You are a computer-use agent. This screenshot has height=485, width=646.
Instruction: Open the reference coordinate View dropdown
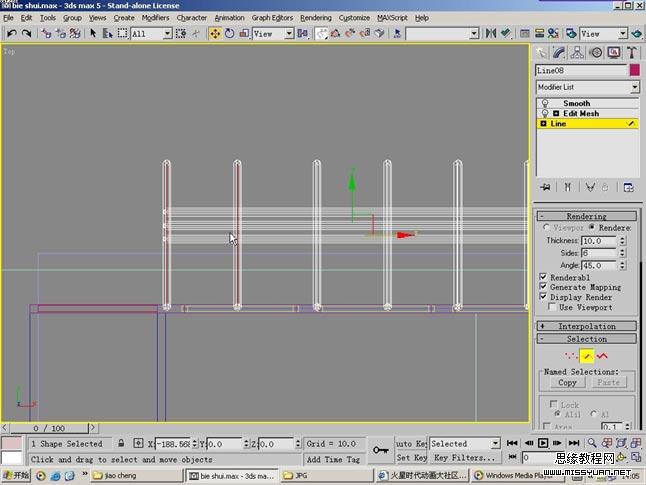(x=273, y=34)
